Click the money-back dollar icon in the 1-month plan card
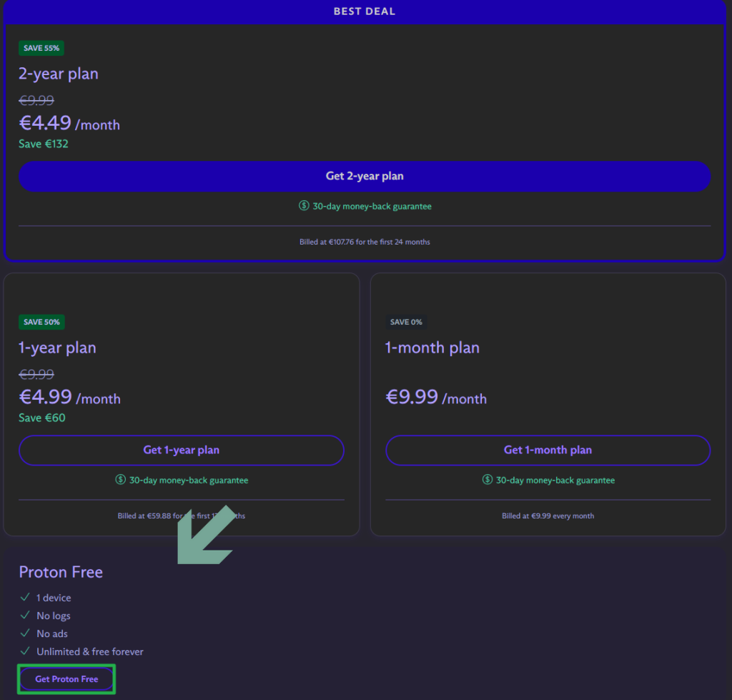The image size is (732, 700). pyautogui.click(x=488, y=480)
